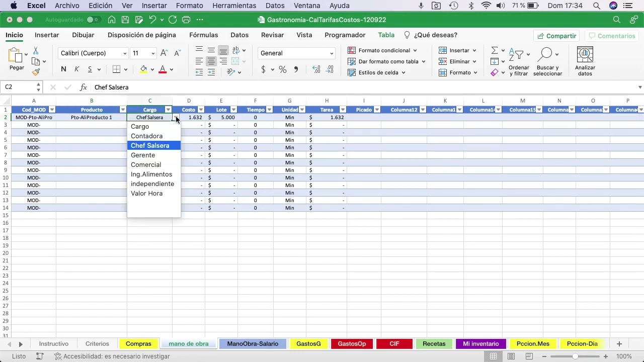
Task: Open the Fórmulas ribbon tab
Action: (204, 35)
